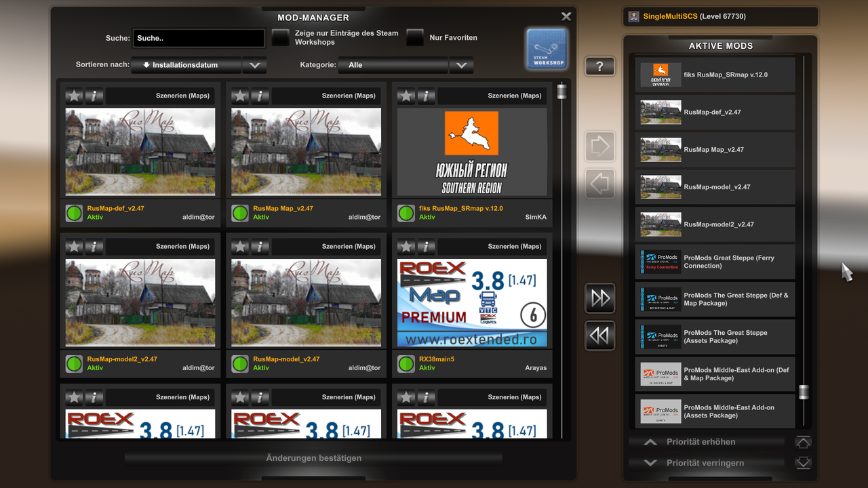Close the Mod-Manager window
The image size is (868, 488).
[x=566, y=16]
